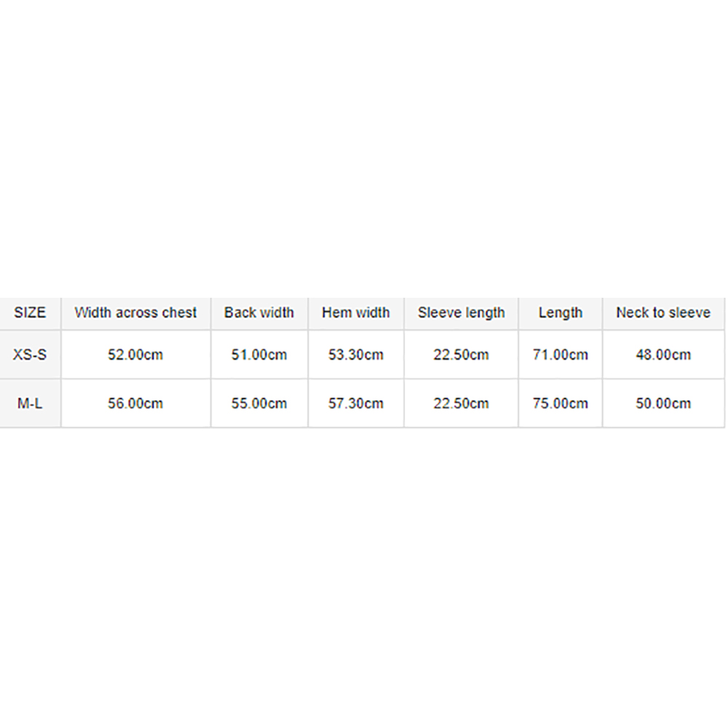Select the Length column header
The width and height of the screenshot is (728, 728).
click(x=561, y=313)
